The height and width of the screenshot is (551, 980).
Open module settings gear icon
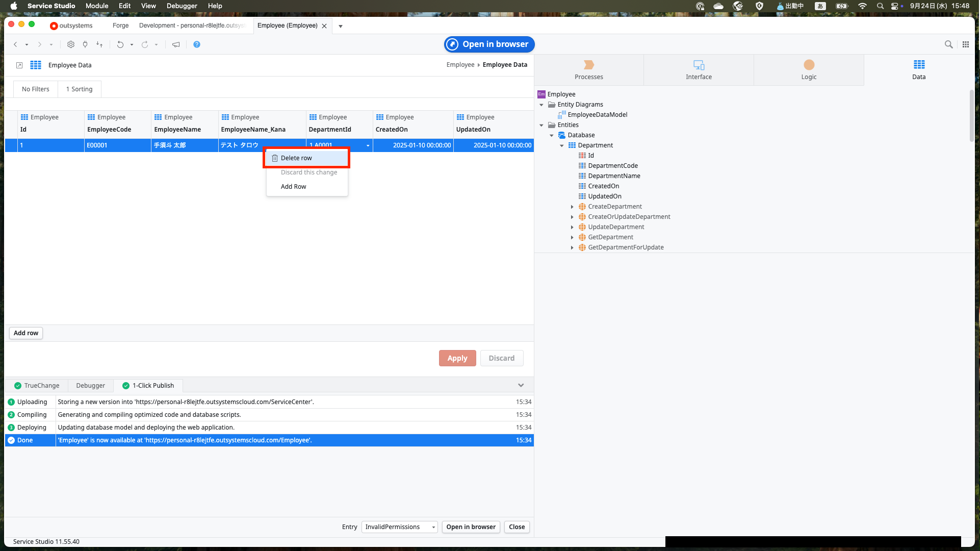(x=71, y=44)
